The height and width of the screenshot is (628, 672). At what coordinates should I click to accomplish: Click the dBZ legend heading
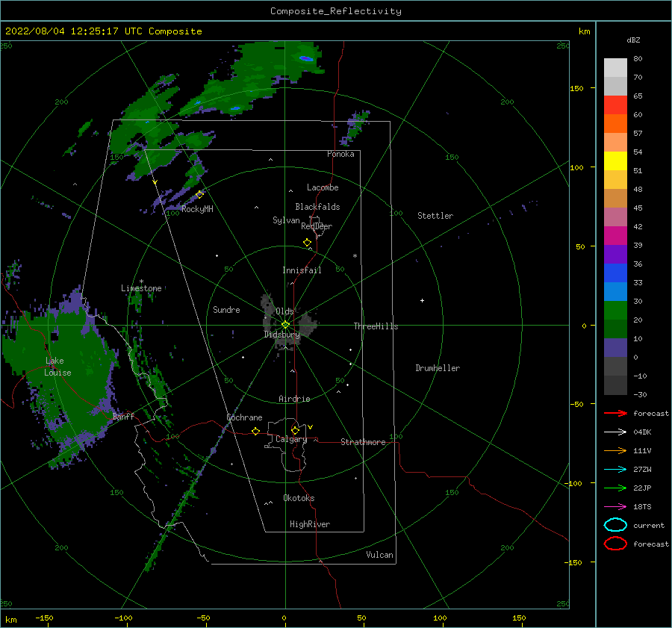coord(633,40)
